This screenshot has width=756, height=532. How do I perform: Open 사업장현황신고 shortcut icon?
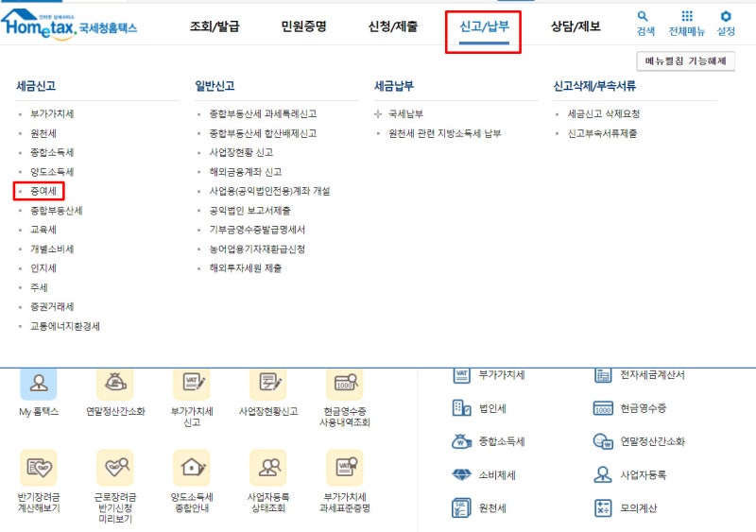pos(268,383)
